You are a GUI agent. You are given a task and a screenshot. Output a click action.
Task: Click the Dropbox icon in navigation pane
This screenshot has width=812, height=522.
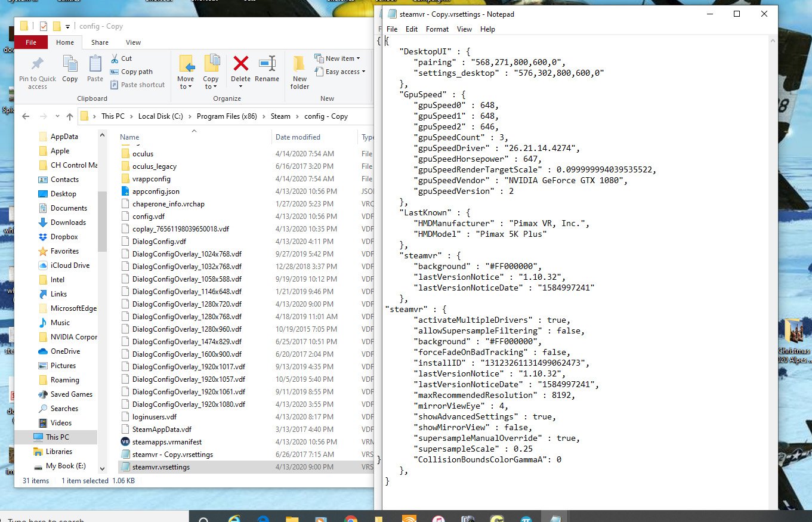click(42, 237)
